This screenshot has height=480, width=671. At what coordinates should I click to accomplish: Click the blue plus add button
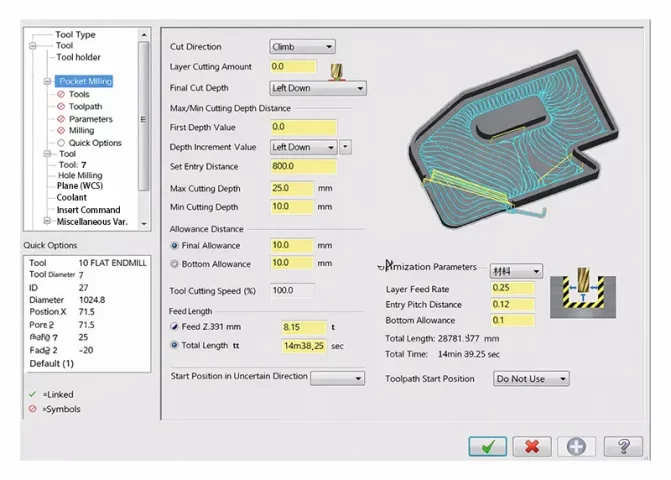(x=576, y=447)
